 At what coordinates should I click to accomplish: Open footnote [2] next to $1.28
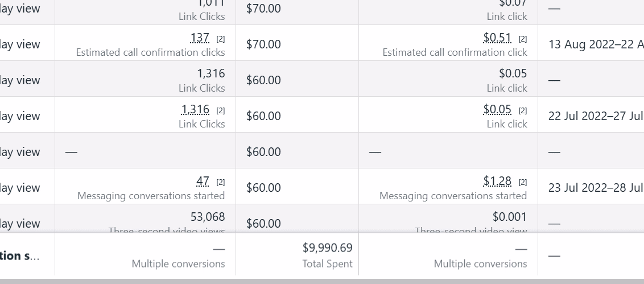523,183
